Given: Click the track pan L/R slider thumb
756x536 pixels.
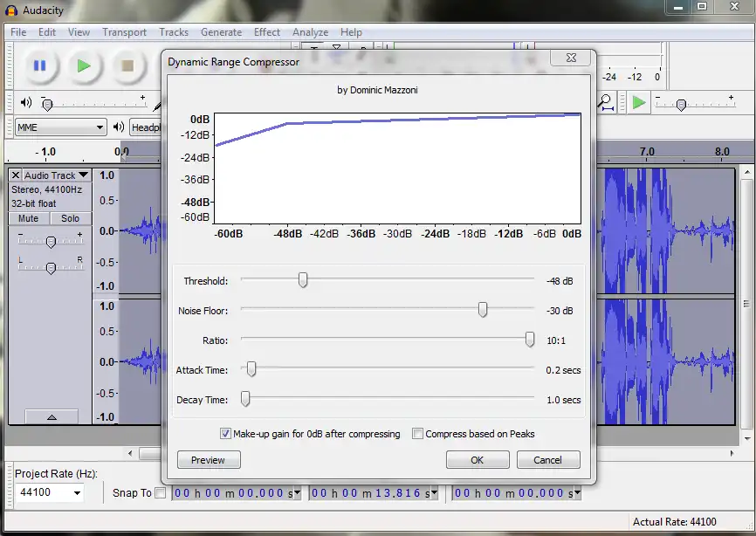Looking at the screenshot, I should click(x=51, y=268).
